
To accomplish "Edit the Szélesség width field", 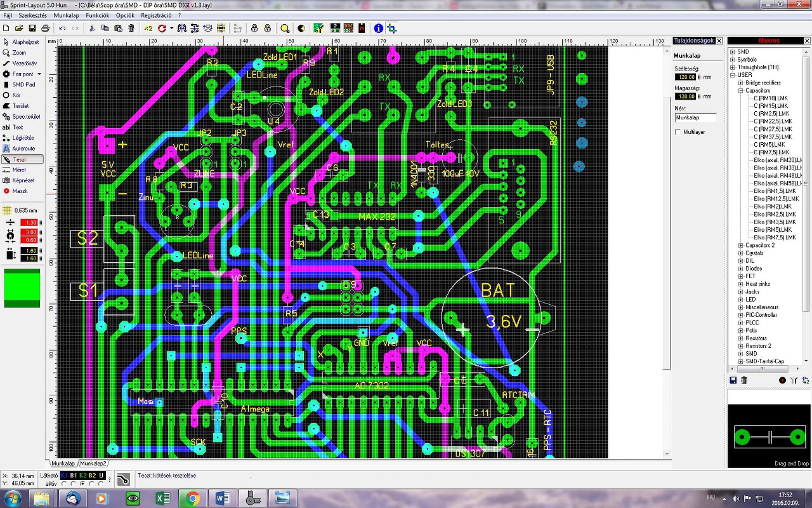I will 686,77.
